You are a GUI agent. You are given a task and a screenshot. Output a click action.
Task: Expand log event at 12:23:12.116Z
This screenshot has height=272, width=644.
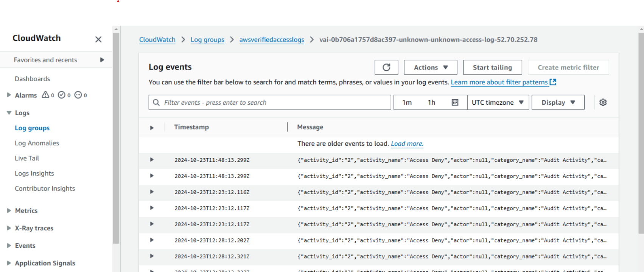click(152, 192)
